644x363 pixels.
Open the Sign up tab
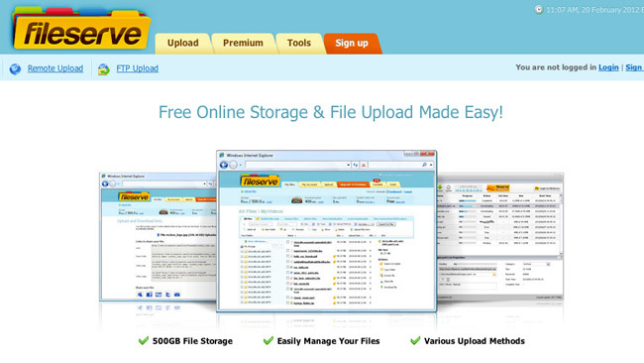pyautogui.click(x=352, y=44)
